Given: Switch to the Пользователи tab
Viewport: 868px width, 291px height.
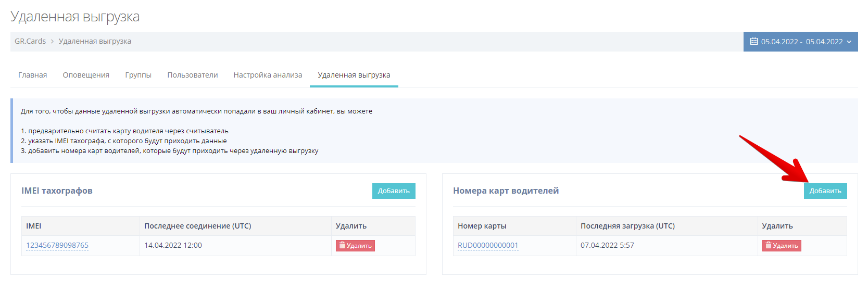Looking at the screenshot, I should point(192,75).
